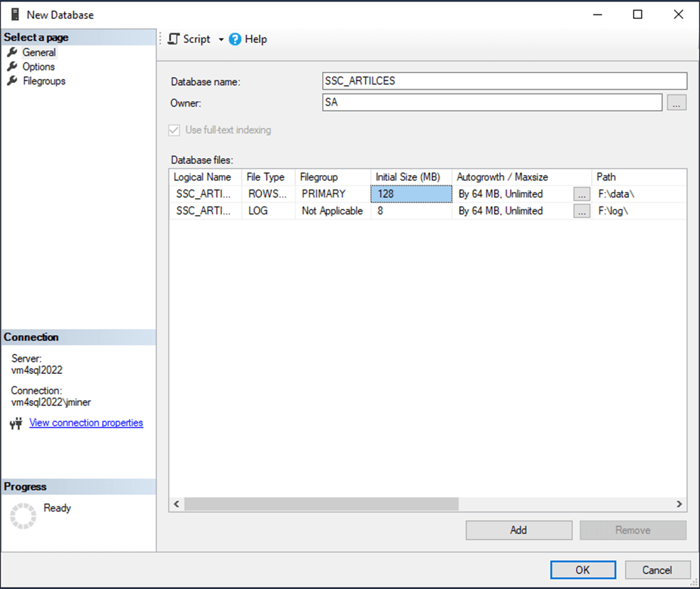The height and width of the screenshot is (589, 700).
Task: Select the LOG file logical name cell
Action: pyautogui.click(x=205, y=211)
